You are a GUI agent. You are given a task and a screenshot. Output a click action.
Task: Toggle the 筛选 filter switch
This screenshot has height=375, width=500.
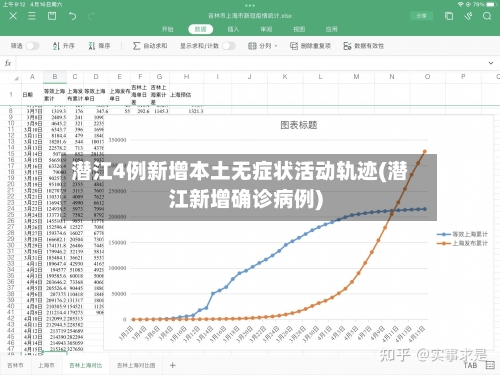(x=32, y=46)
